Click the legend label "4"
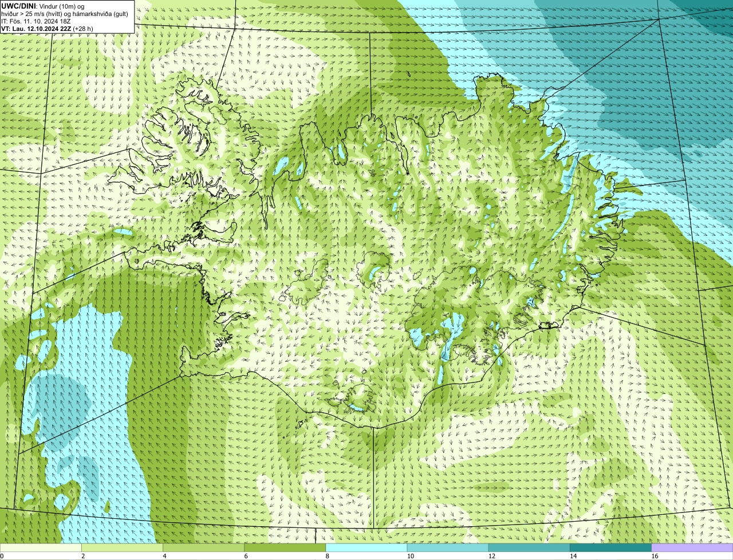The width and height of the screenshot is (733, 560). (x=164, y=556)
